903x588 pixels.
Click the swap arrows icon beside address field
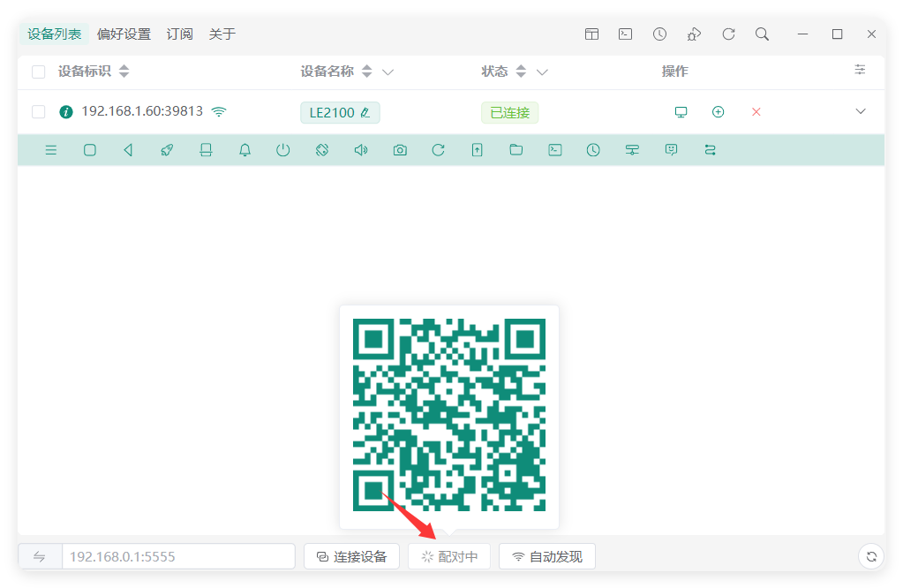point(39,556)
